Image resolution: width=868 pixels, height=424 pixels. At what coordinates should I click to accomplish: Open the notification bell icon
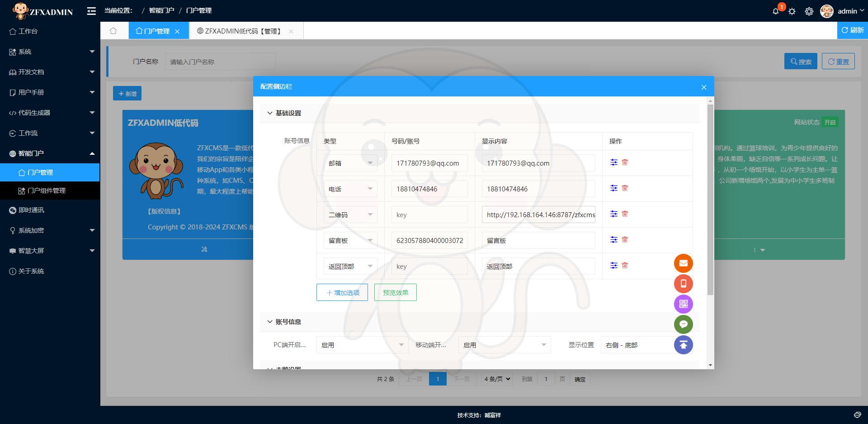tap(775, 11)
